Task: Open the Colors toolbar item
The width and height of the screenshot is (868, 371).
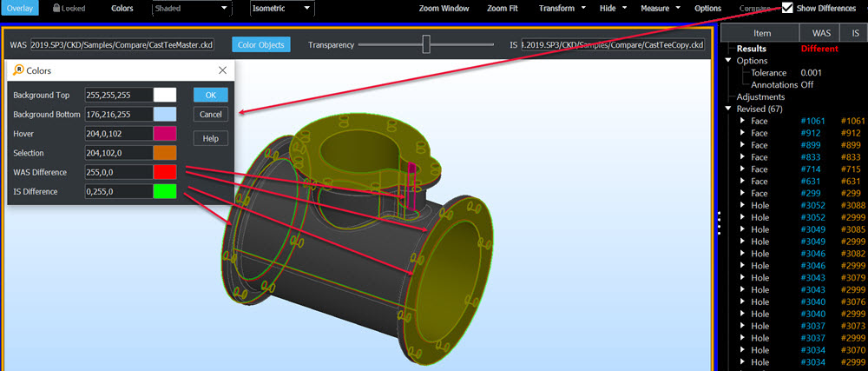Action: pyautogui.click(x=122, y=9)
